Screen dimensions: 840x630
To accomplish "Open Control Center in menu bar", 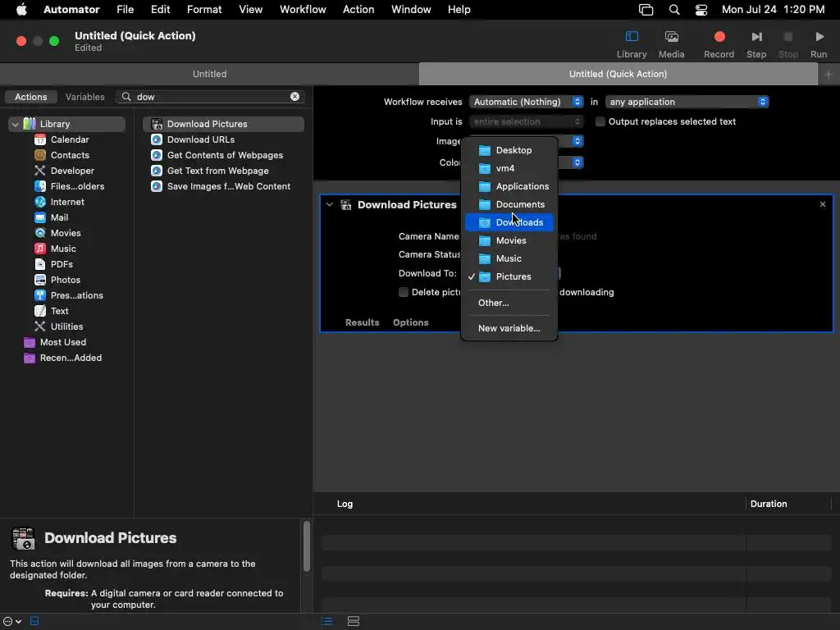I will pos(701,10).
